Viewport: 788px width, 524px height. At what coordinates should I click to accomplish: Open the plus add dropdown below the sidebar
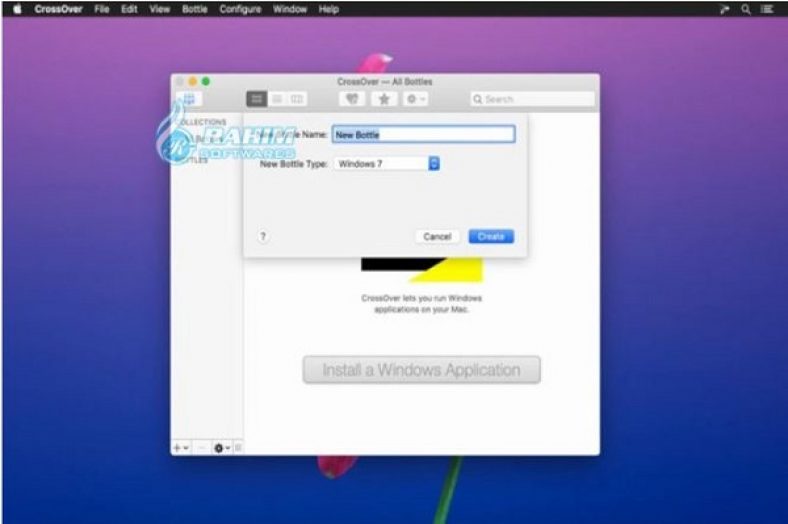click(x=181, y=448)
